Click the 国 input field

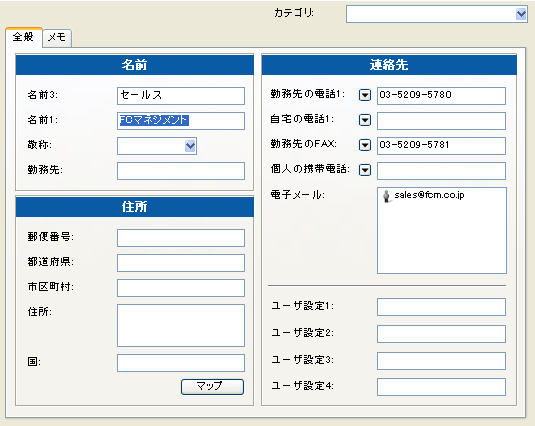[181, 363]
